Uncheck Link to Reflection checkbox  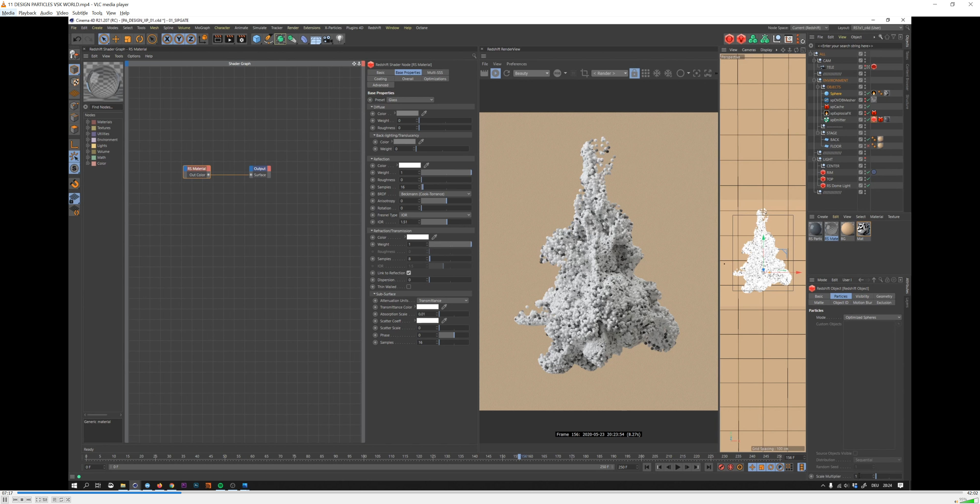coord(409,273)
